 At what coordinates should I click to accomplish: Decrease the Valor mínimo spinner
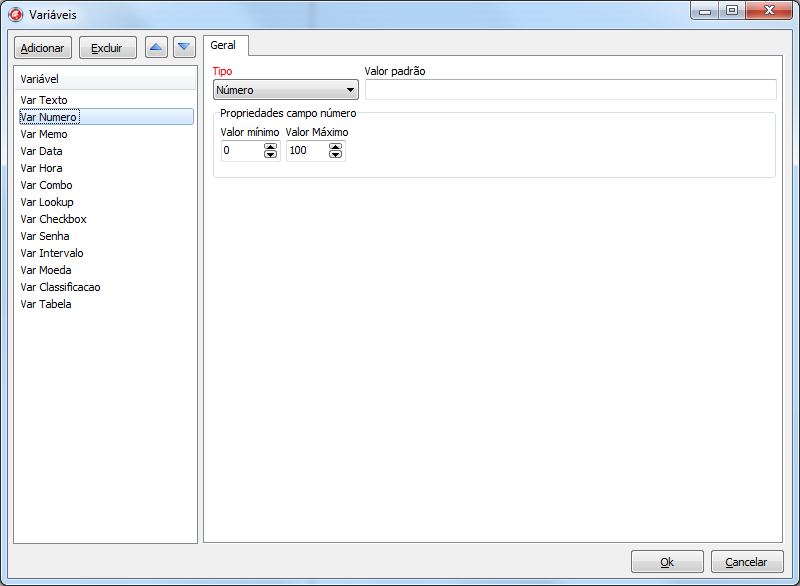coord(270,155)
